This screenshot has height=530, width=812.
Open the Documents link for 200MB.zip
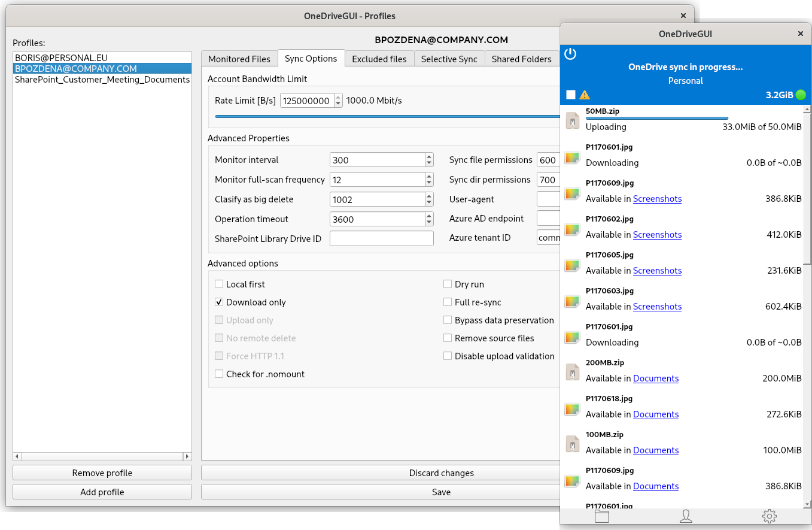[x=656, y=378]
